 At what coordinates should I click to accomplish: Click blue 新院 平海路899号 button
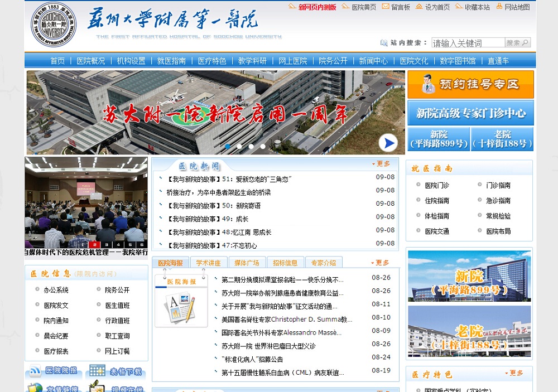439,139
